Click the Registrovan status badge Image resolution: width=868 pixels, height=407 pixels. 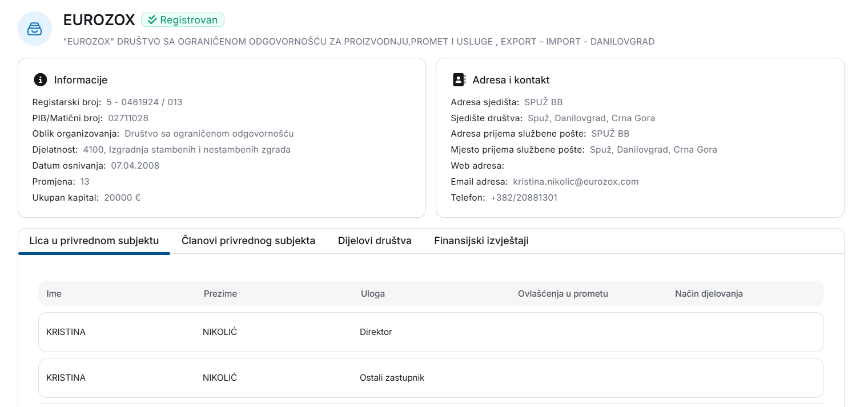click(x=183, y=20)
